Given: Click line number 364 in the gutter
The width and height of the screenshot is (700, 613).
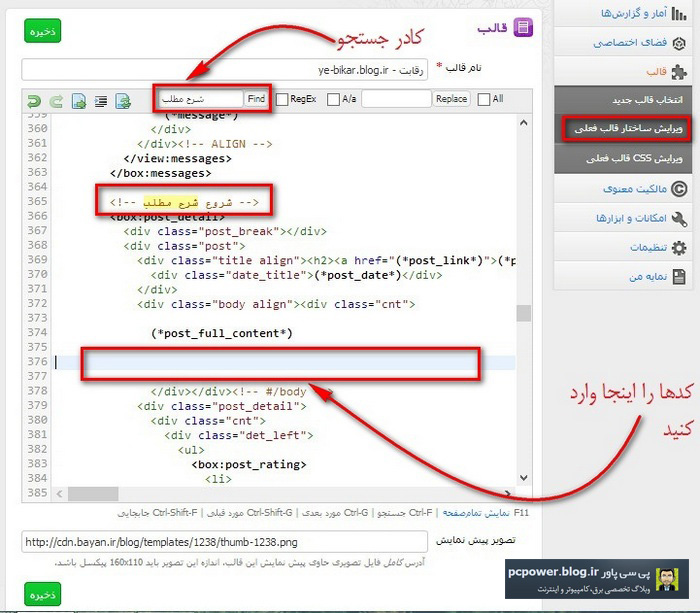Looking at the screenshot, I should coord(38,187).
